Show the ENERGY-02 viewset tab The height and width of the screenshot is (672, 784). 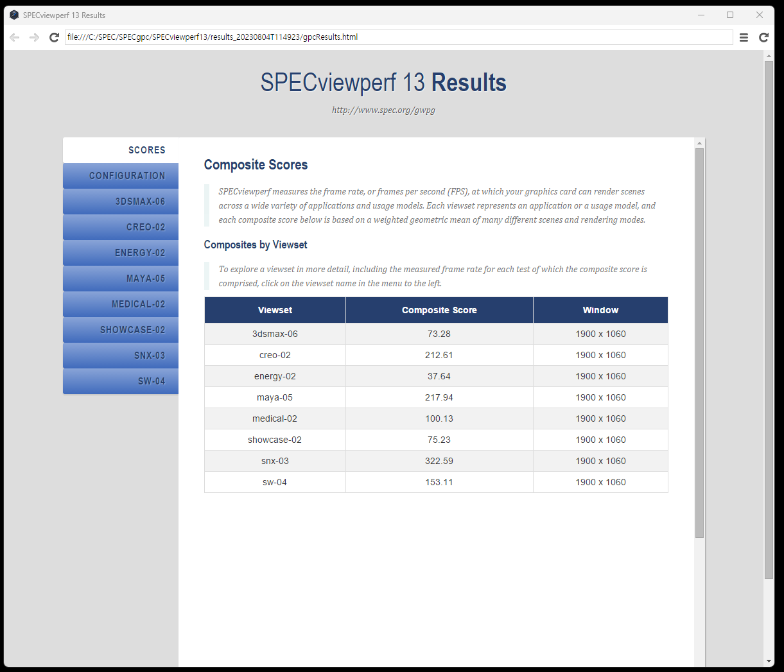pyautogui.click(x=121, y=253)
